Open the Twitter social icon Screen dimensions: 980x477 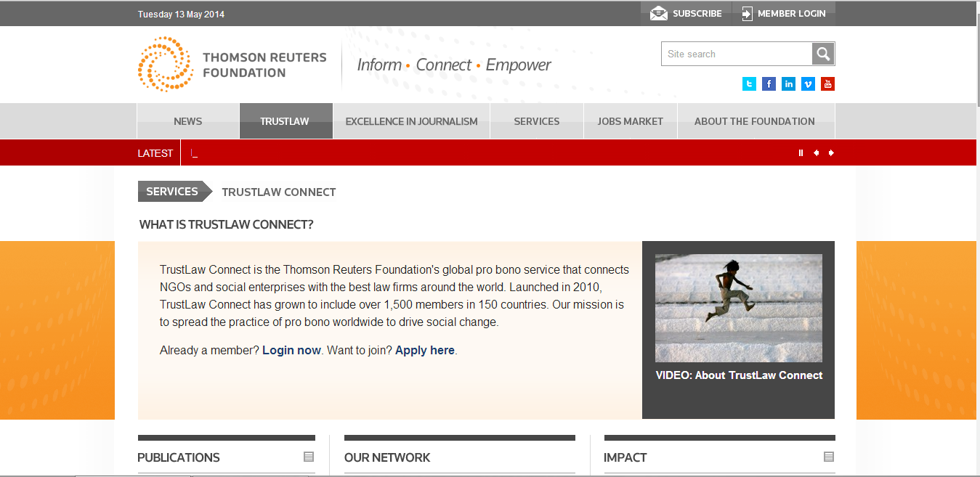tap(749, 84)
